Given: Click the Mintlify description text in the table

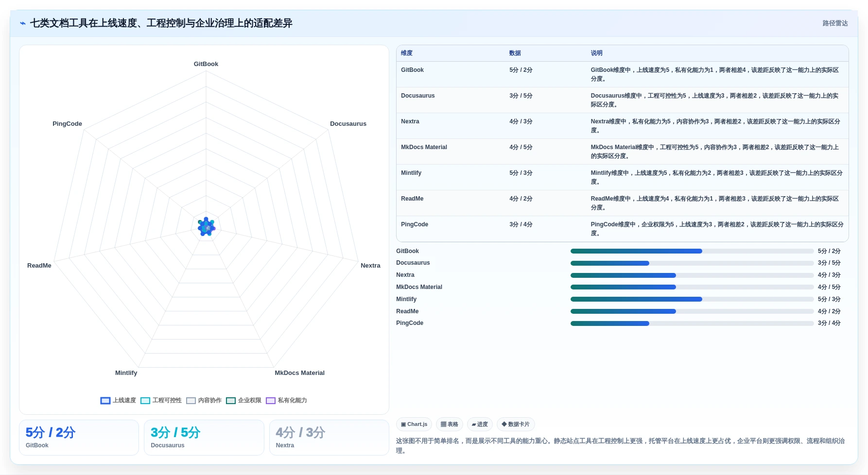Looking at the screenshot, I should (717, 177).
